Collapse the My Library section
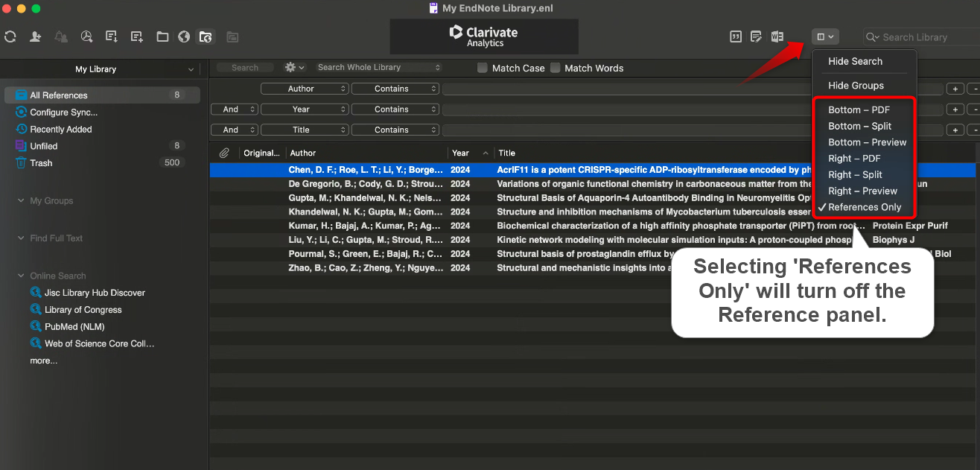The width and height of the screenshot is (980, 470). [191, 69]
